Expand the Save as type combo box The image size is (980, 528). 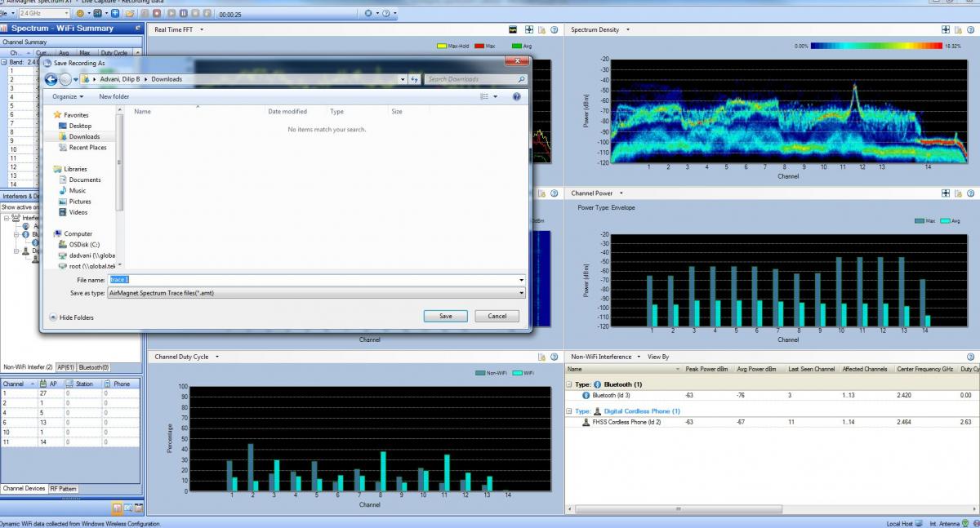[521, 293]
